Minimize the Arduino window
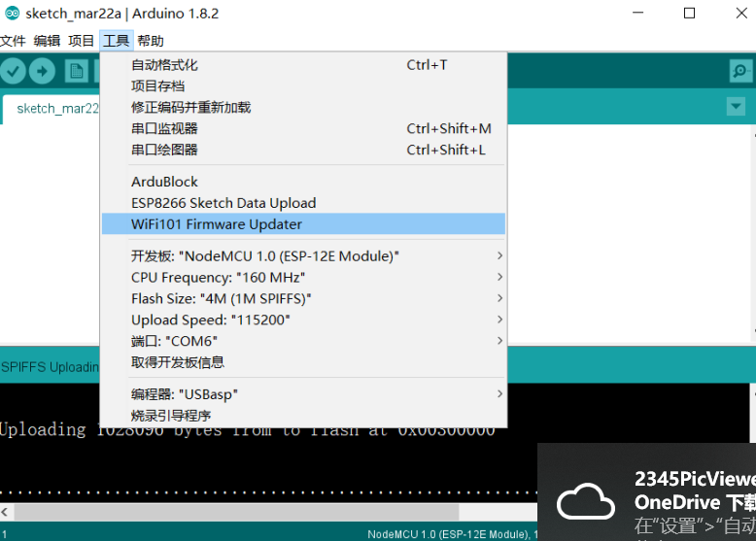756x541 pixels. 637,13
